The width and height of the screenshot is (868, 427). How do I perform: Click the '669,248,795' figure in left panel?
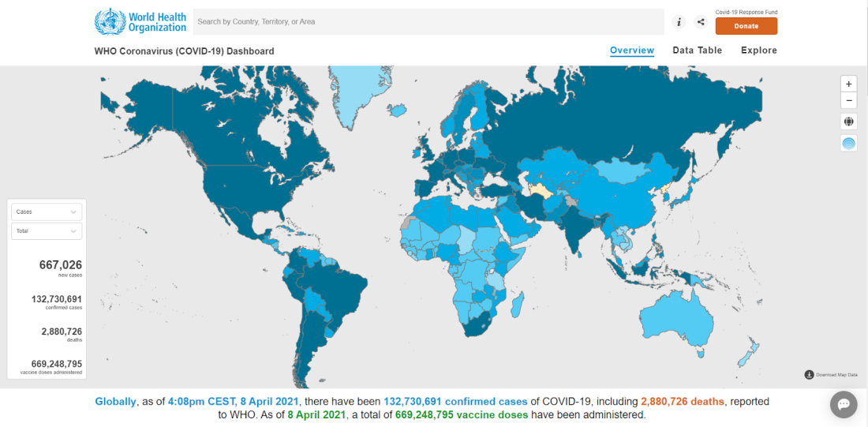[57, 364]
